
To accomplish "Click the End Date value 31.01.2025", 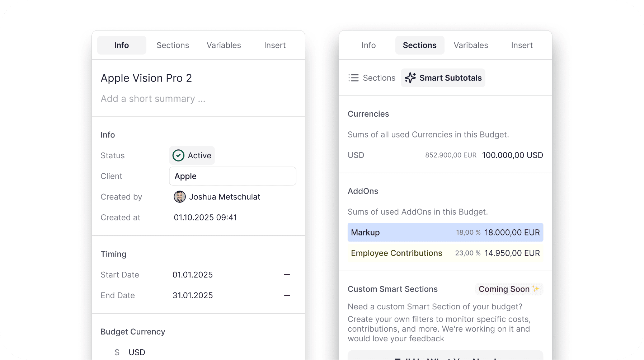I will [x=193, y=295].
